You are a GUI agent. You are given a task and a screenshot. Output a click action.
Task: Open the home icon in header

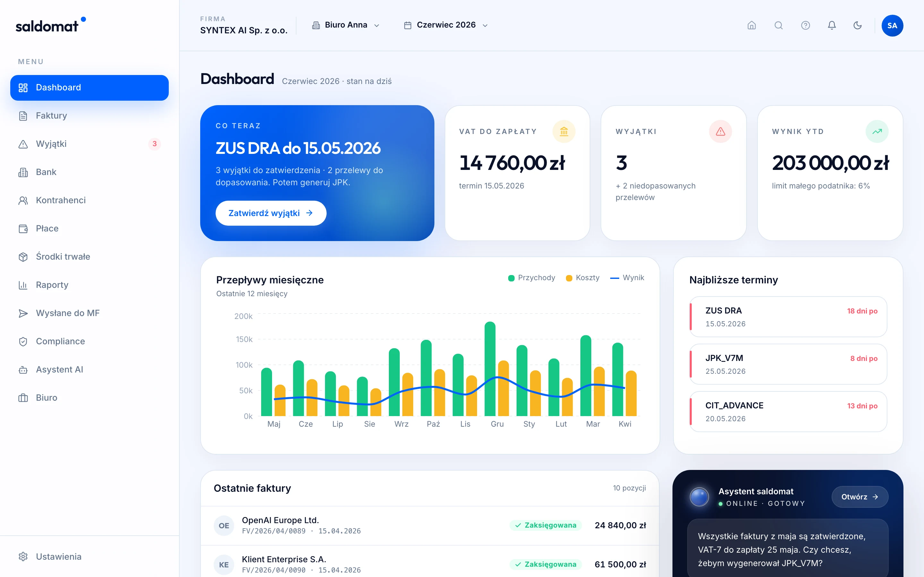pyautogui.click(x=751, y=25)
